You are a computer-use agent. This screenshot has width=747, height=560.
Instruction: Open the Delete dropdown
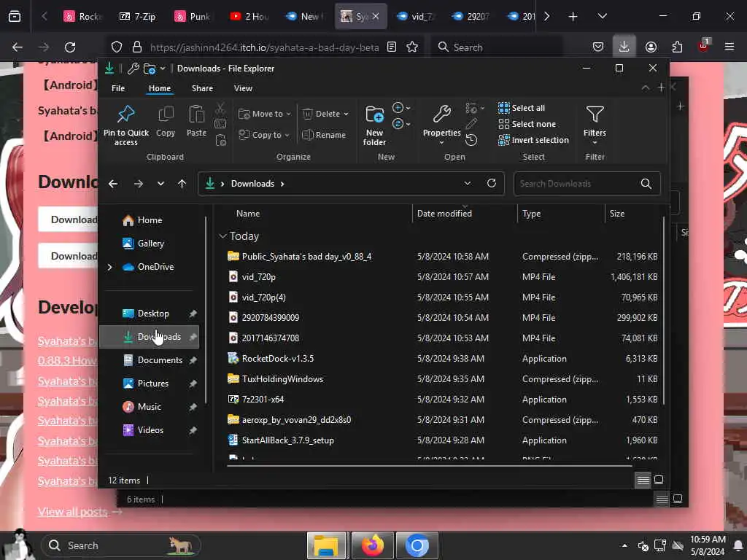326,114
